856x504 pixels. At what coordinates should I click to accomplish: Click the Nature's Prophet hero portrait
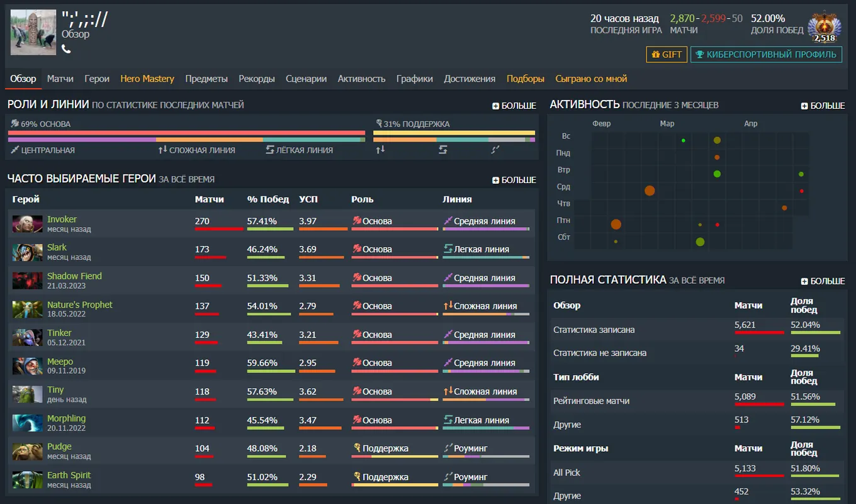(x=28, y=309)
